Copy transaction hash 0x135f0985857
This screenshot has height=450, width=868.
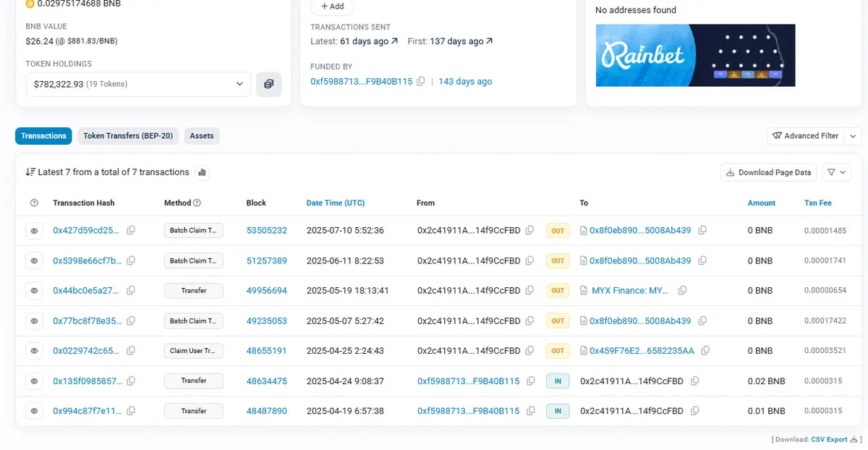(131, 381)
